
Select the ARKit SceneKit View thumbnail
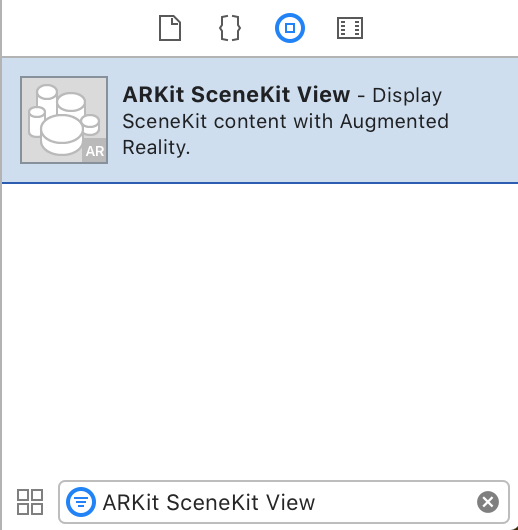point(64,120)
